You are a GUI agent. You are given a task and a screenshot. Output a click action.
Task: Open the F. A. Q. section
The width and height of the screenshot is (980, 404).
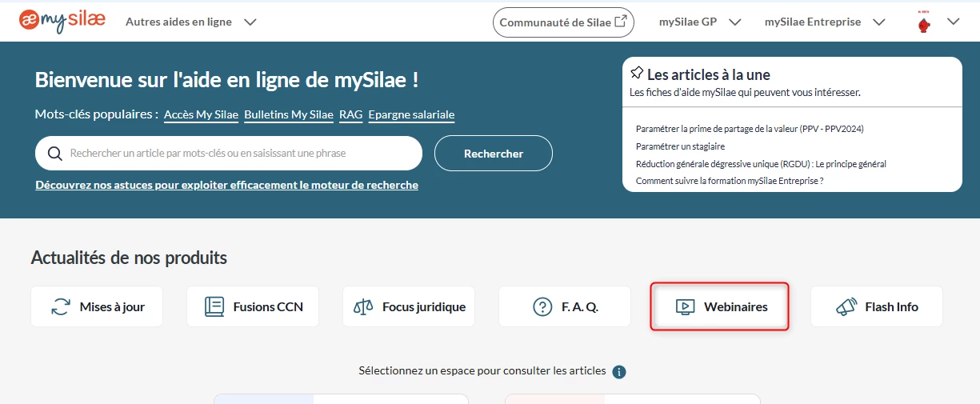tap(565, 306)
